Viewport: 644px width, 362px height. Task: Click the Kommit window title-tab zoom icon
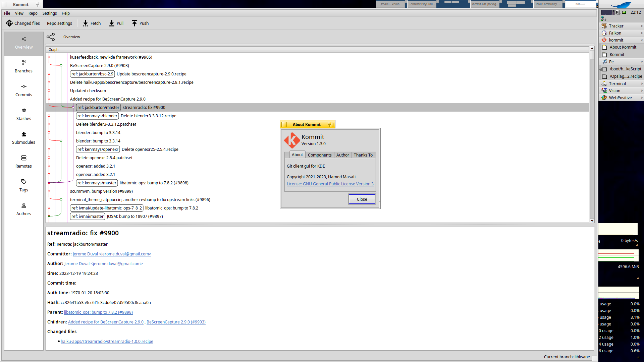[38, 4]
